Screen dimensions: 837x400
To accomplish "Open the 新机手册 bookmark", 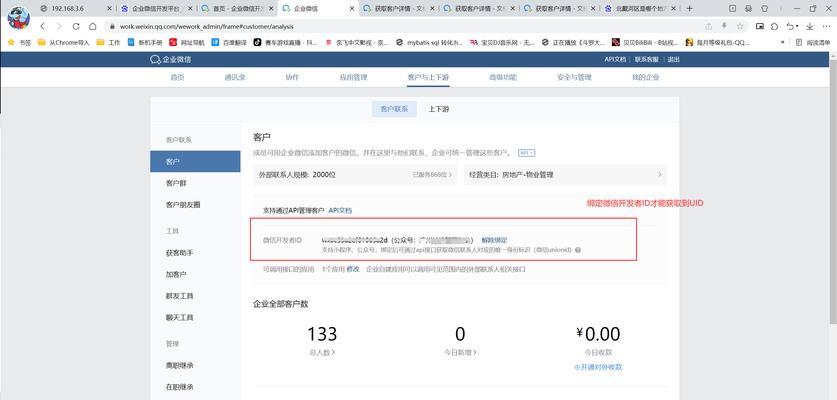I will point(145,42).
